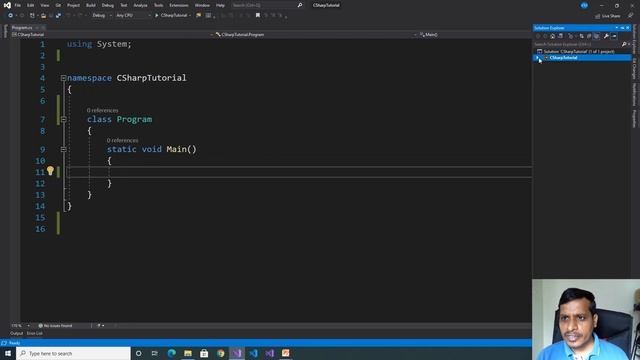Image resolution: width=640 pixels, height=360 pixels.
Task: Auto-hide the Solution Explorer with pin icon
Action: click(622, 28)
